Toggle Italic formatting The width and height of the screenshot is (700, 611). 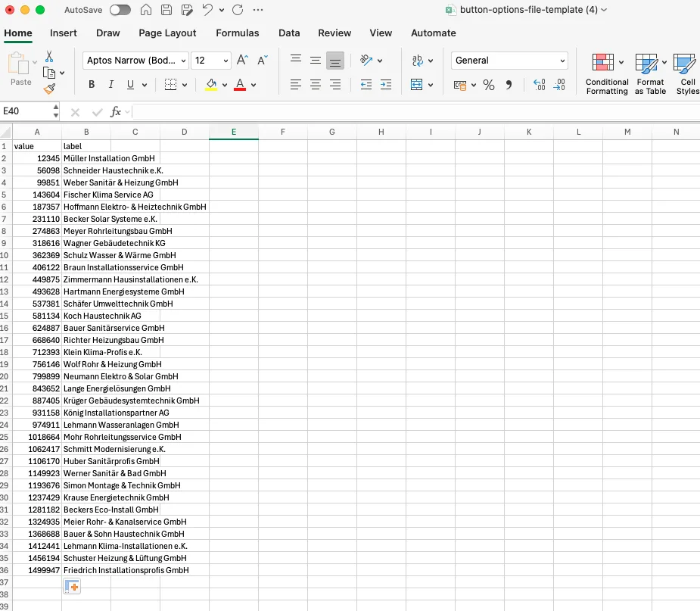(x=111, y=84)
